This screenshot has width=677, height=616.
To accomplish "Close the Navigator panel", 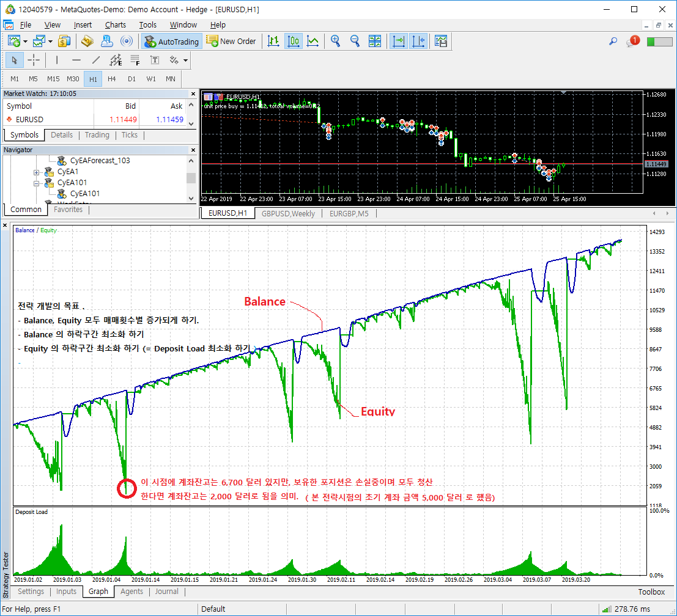I will pos(193,150).
